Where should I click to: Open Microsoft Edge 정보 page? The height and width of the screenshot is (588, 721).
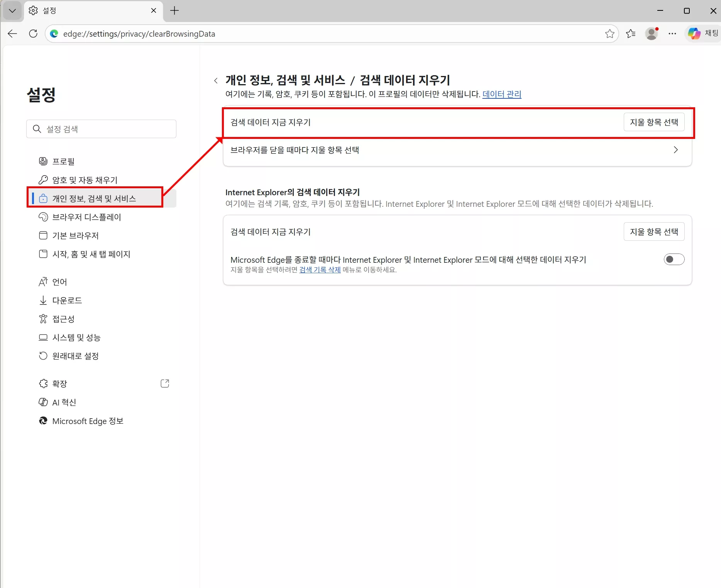coord(88,421)
